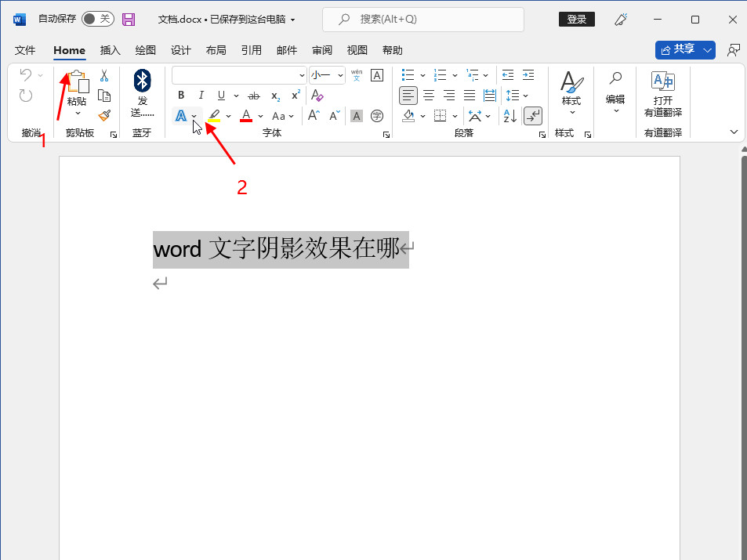This screenshot has height=560, width=747.
Task: Open paragraph dialog launcher in 段落 group
Action: (x=542, y=135)
